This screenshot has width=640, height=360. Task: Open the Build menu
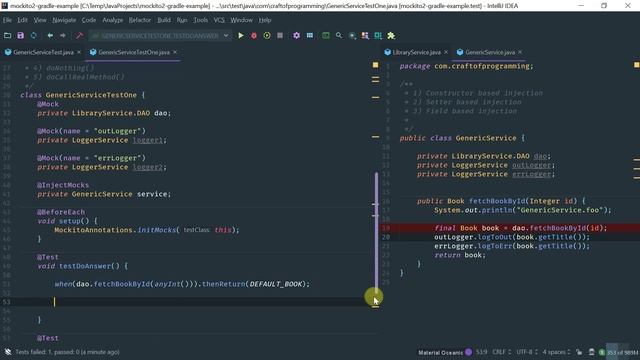164,20
